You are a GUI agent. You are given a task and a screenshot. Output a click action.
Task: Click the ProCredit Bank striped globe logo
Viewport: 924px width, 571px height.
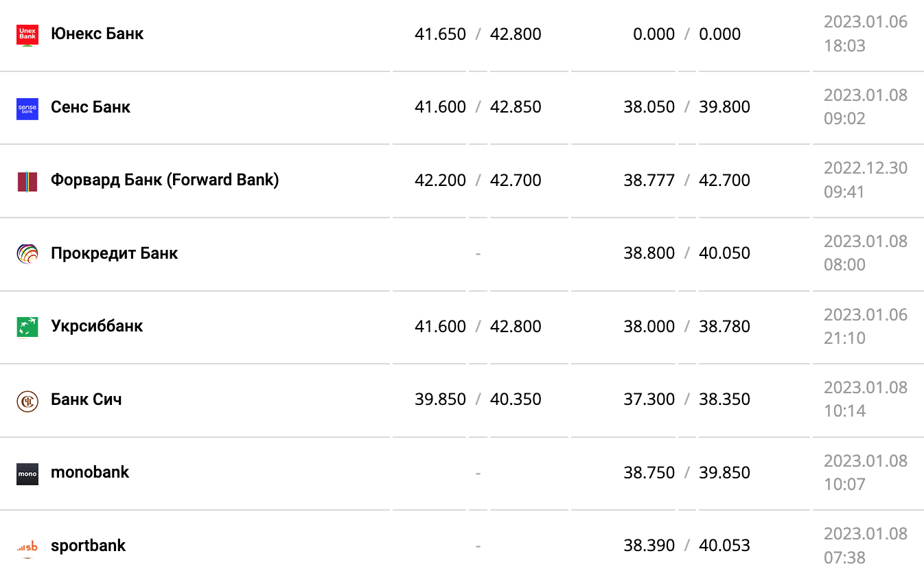pos(27,254)
